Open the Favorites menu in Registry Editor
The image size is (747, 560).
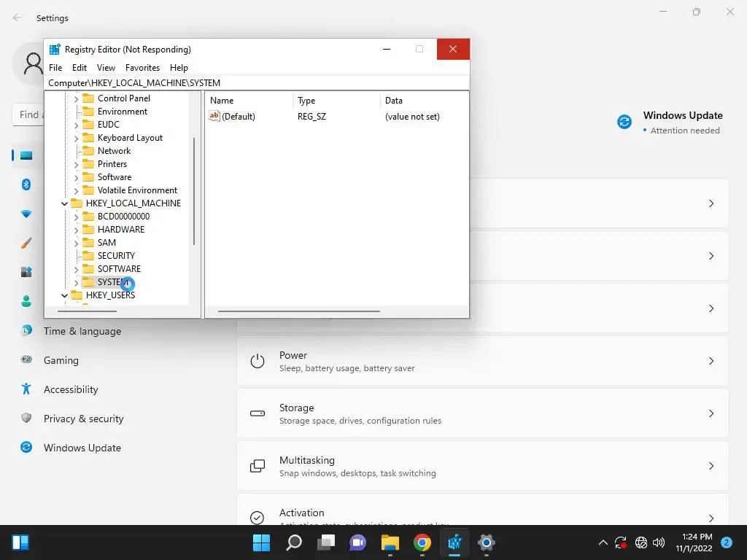pos(142,68)
